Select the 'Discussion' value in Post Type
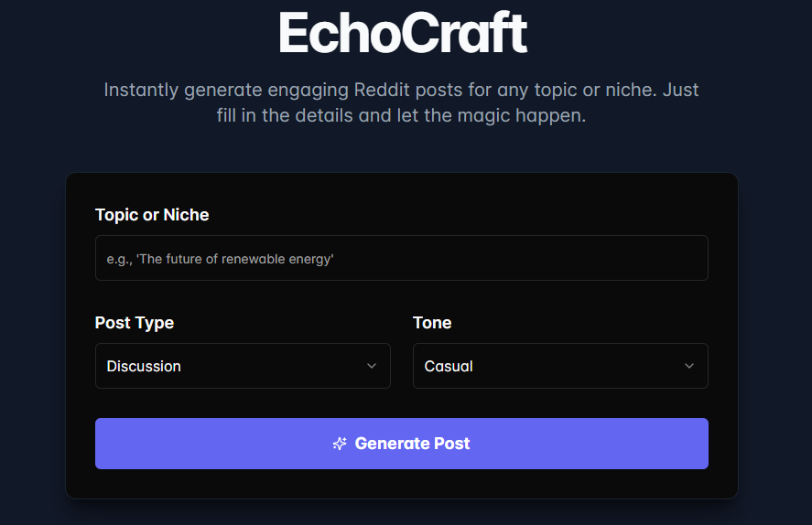Viewport: 812px width, 525px height. click(x=144, y=366)
